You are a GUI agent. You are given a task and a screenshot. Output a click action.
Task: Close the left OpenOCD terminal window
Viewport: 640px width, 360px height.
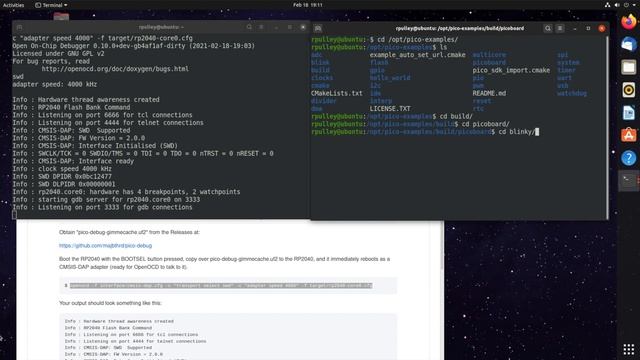[x=303, y=27]
